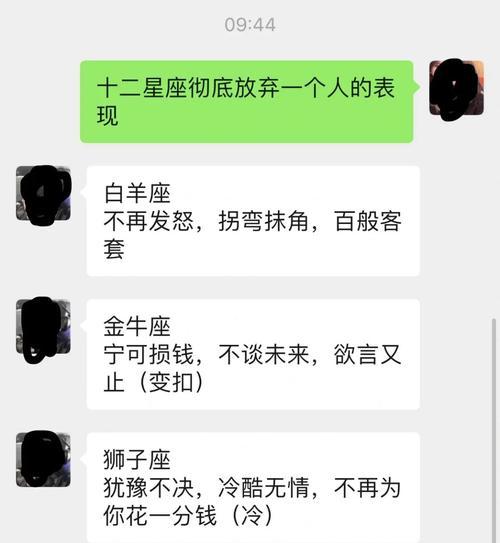The height and width of the screenshot is (543, 500).
Task: Tap the 狮子座 heading text
Action: pos(137,460)
